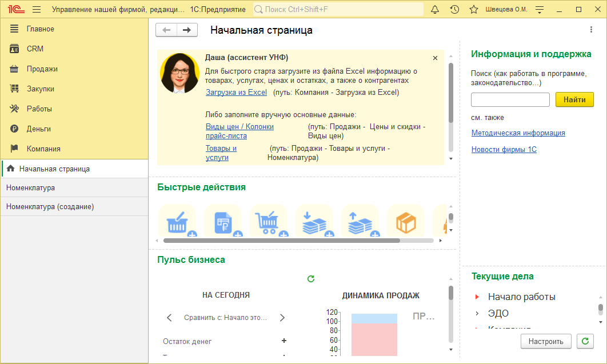607x364 pixels.
Task: Click the pink sales chart bar
Action: 374,339
